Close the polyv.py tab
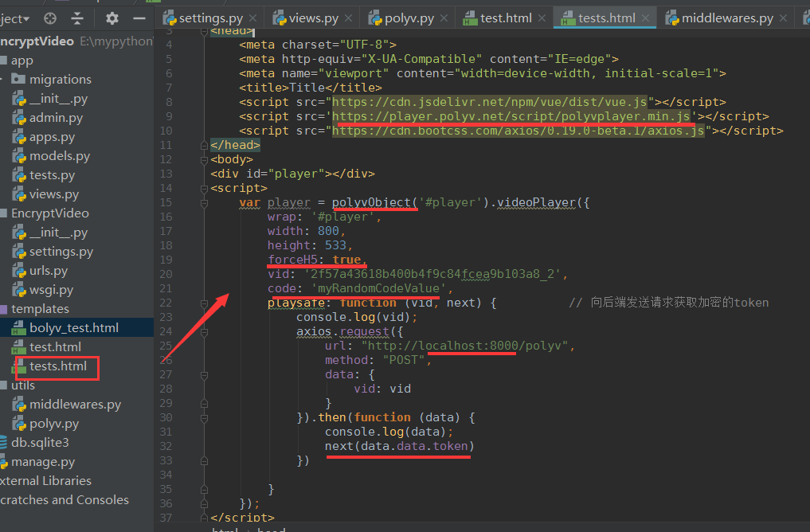 tap(444, 18)
